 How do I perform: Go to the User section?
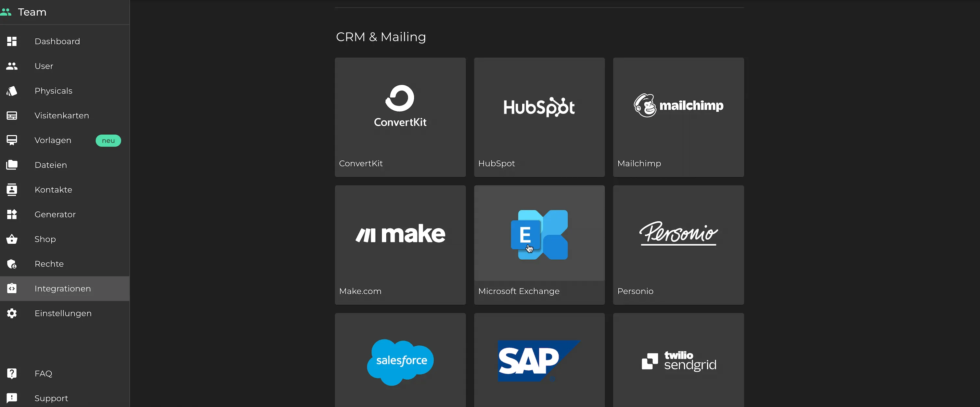pos(65,66)
